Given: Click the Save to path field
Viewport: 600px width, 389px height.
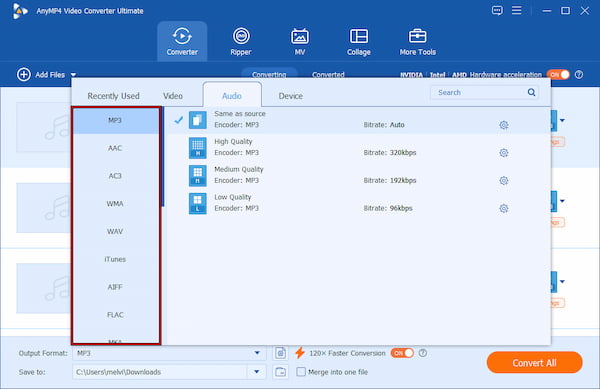Looking at the screenshot, I should pos(160,372).
